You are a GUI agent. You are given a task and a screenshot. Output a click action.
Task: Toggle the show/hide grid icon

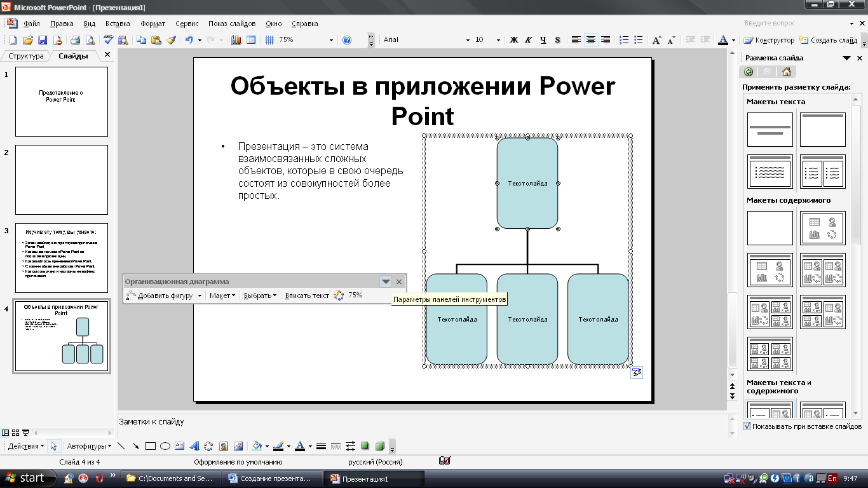coord(269,39)
